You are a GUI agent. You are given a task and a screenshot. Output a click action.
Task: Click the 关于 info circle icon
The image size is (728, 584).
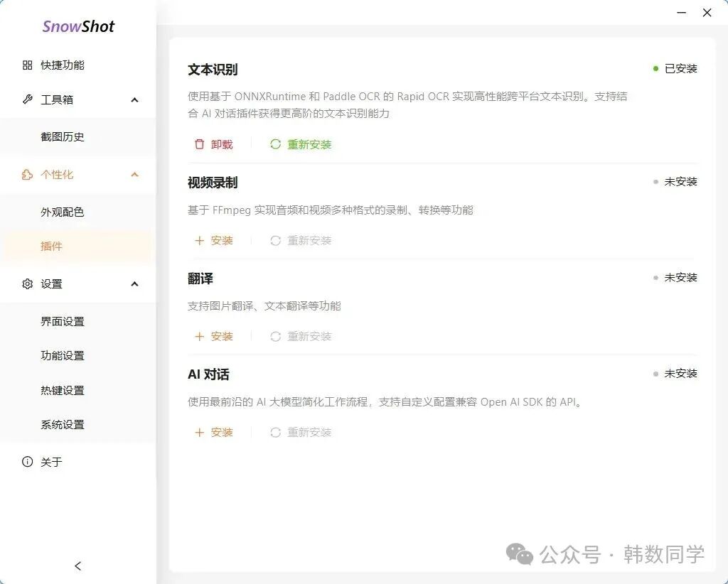[28, 462]
